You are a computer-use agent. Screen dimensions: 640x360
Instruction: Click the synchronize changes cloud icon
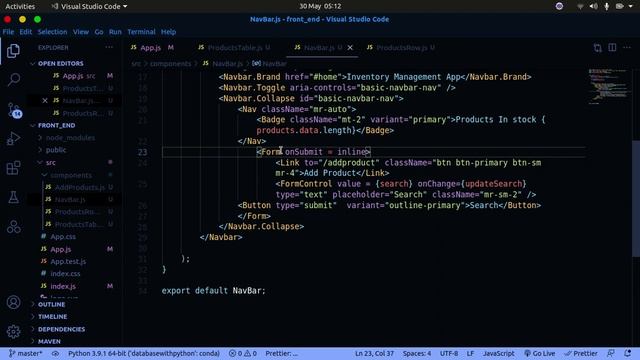[55, 353]
